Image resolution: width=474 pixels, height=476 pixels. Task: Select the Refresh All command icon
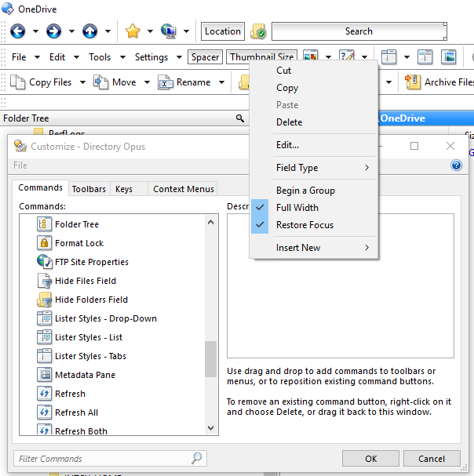[x=45, y=412]
